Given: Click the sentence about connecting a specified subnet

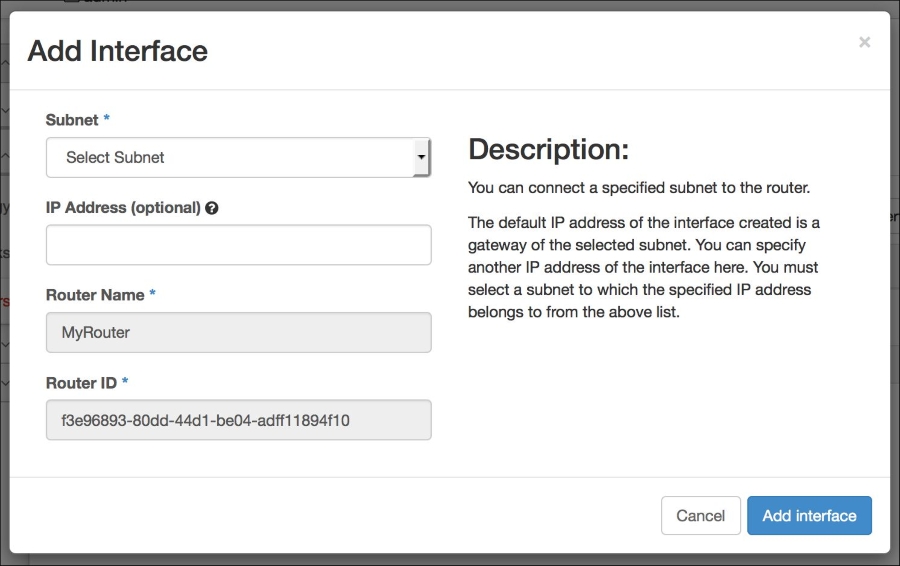Looking at the screenshot, I should 639,188.
